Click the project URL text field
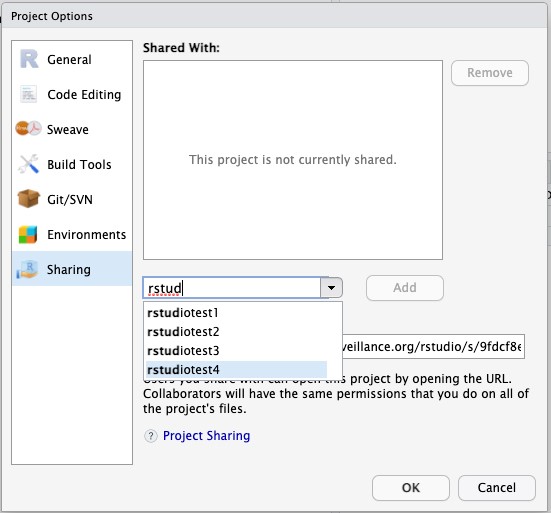This screenshot has height=513, width=551. click(x=433, y=346)
